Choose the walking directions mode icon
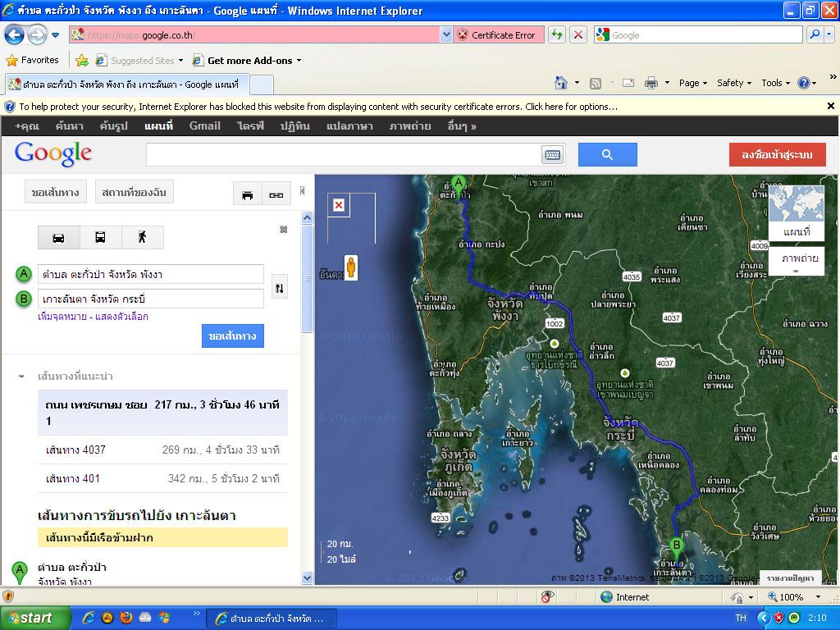Image resolution: width=840 pixels, height=630 pixels. pyautogui.click(x=142, y=238)
